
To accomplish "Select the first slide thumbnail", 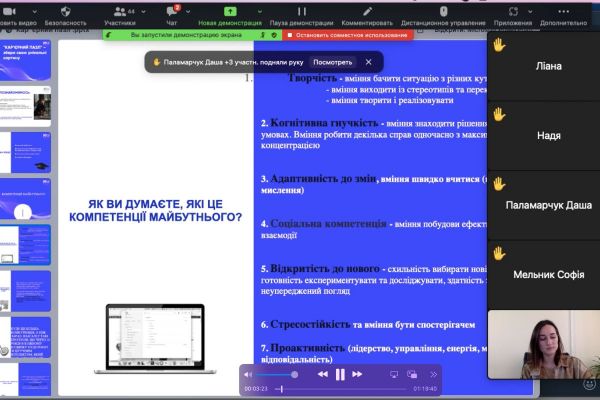I will coord(25,62).
